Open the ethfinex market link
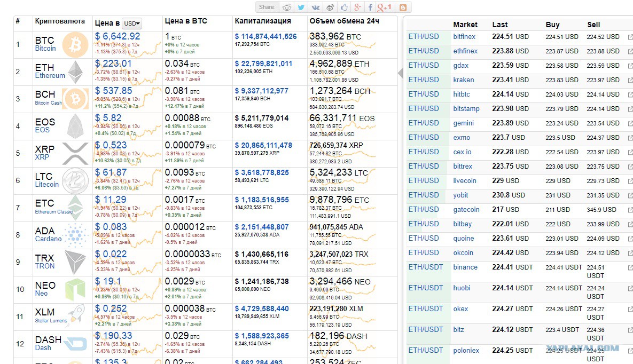633x364 pixels. pos(465,51)
